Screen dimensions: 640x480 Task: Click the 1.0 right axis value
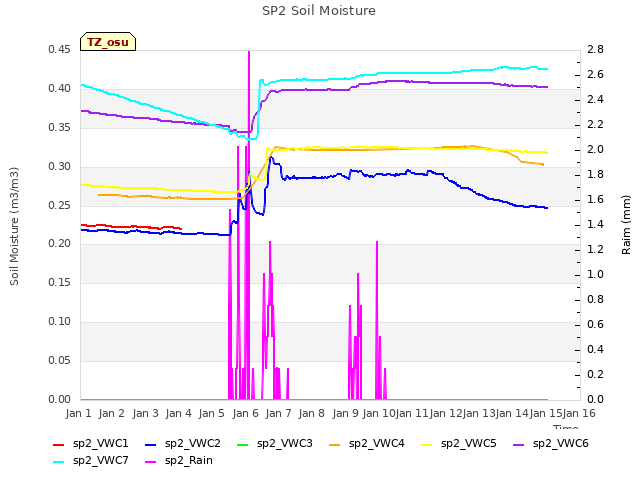(596, 274)
